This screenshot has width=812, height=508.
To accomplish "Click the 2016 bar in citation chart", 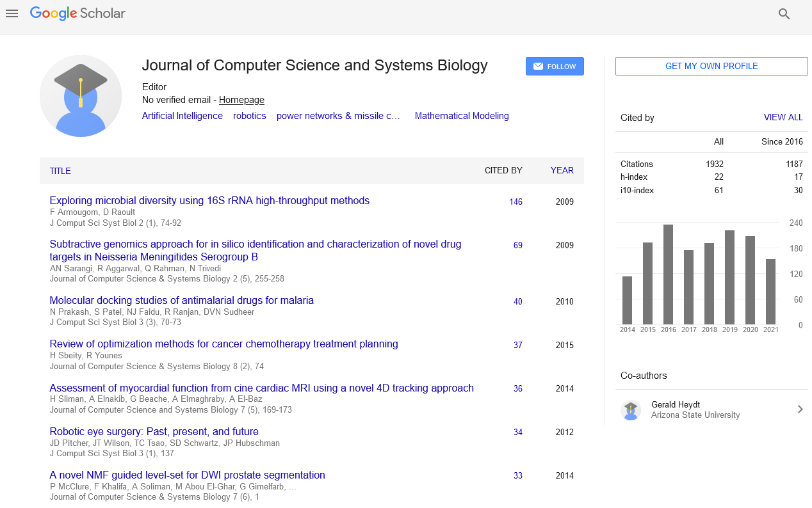I will coord(668,274).
